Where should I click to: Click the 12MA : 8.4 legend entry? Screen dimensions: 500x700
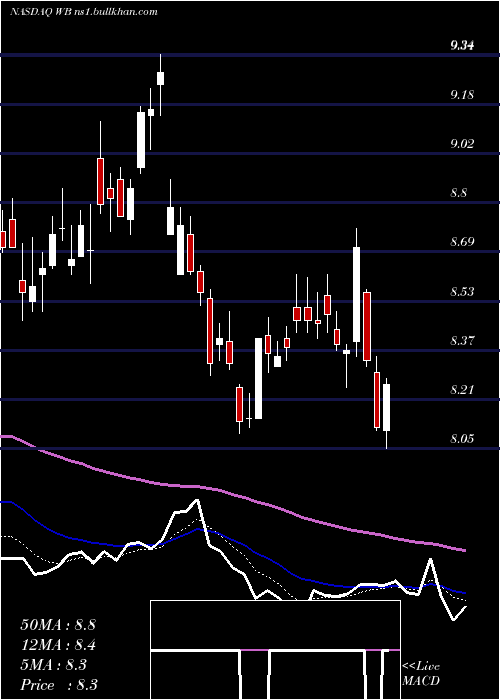[58, 645]
